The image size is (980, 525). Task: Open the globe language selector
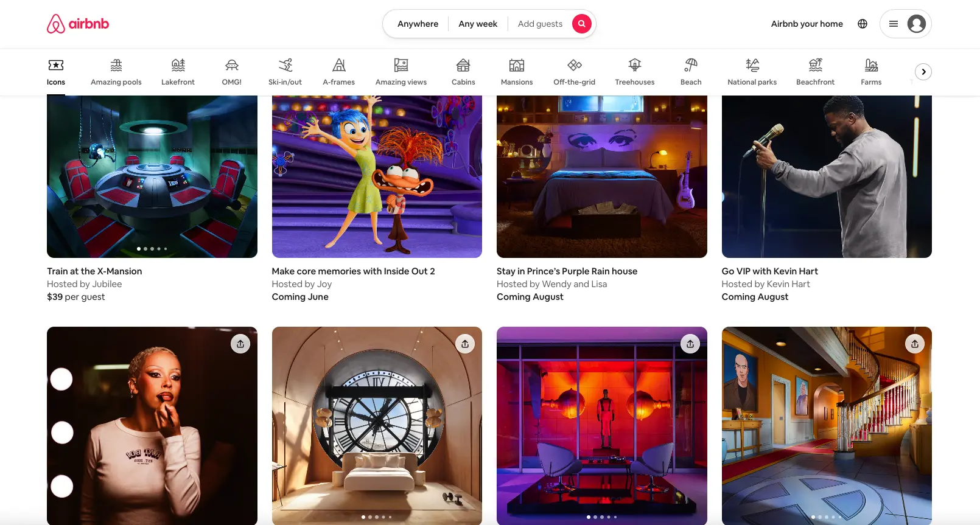(x=862, y=24)
